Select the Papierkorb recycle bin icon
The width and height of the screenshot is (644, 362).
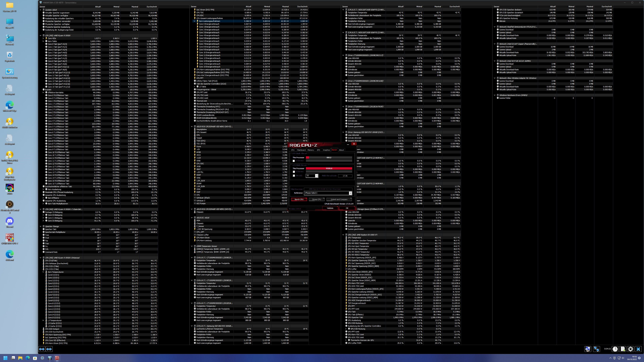pos(10,57)
